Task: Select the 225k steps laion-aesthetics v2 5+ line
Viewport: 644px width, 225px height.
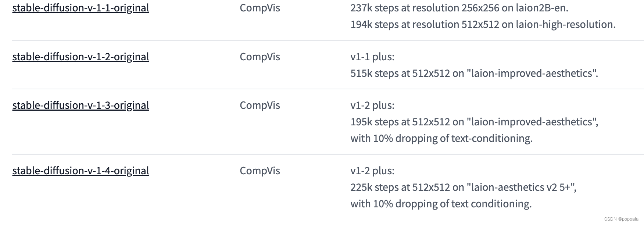Action: pos(464,187)
